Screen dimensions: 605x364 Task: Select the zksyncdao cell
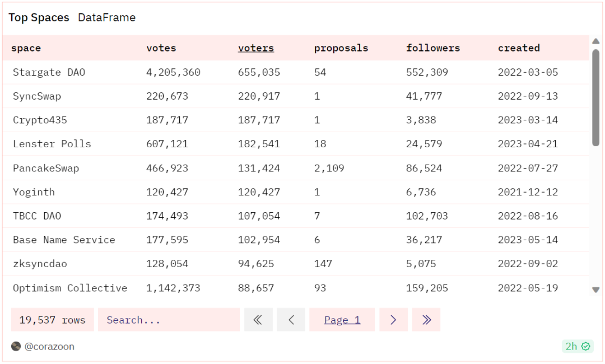(40, 264)
